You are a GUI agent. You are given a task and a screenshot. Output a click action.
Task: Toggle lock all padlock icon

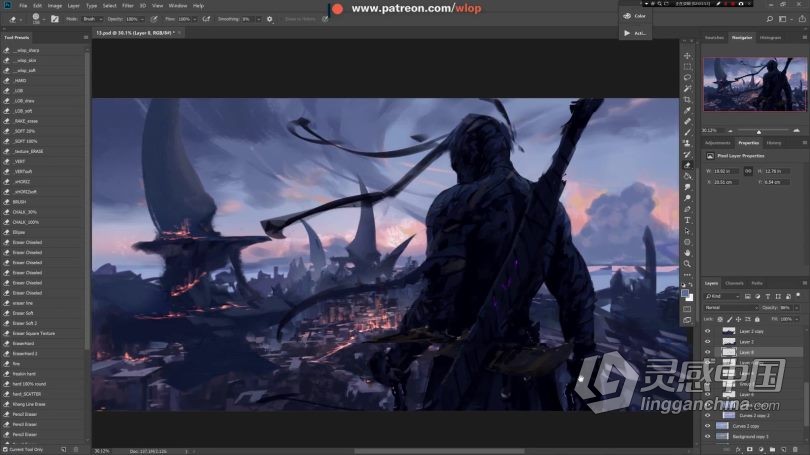pos(757,319)
